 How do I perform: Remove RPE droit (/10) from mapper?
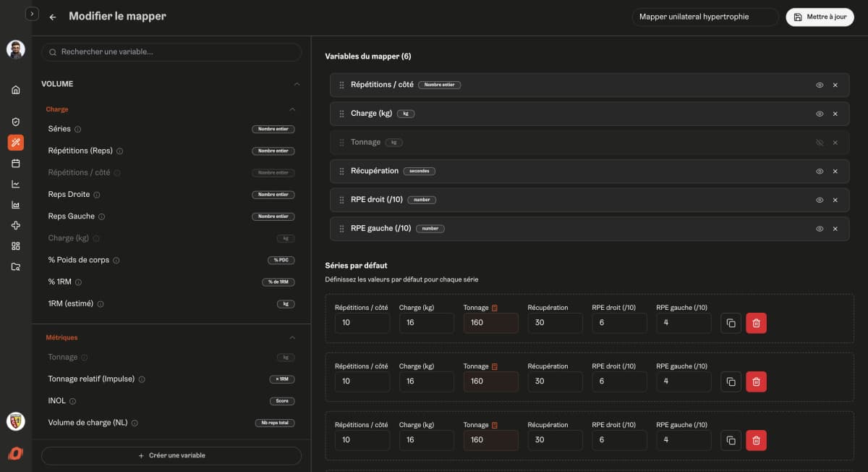(x=835, y=200)
